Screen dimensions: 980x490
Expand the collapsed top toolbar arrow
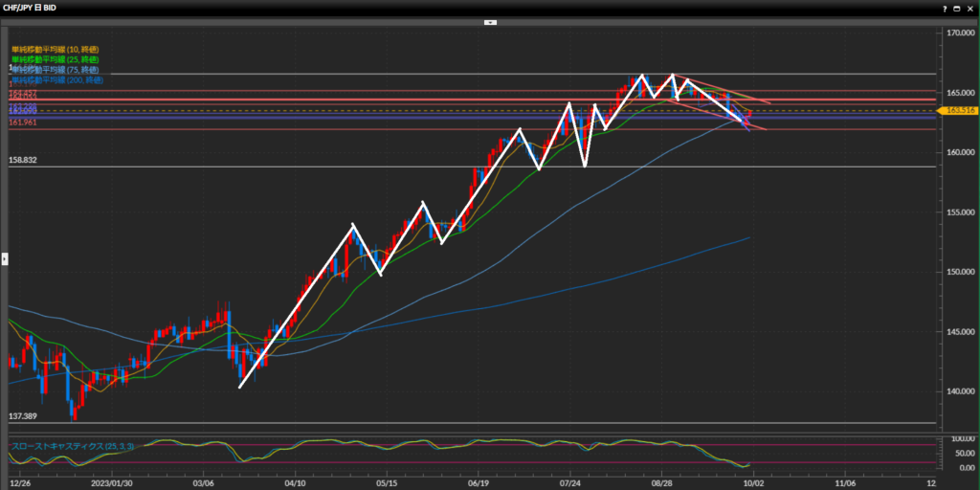[x=490, y=21]
